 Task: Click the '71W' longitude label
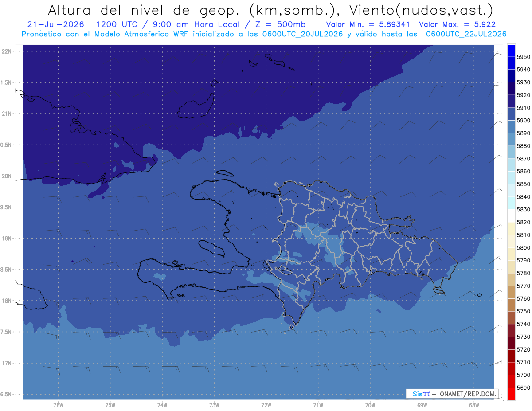point(318,405)
